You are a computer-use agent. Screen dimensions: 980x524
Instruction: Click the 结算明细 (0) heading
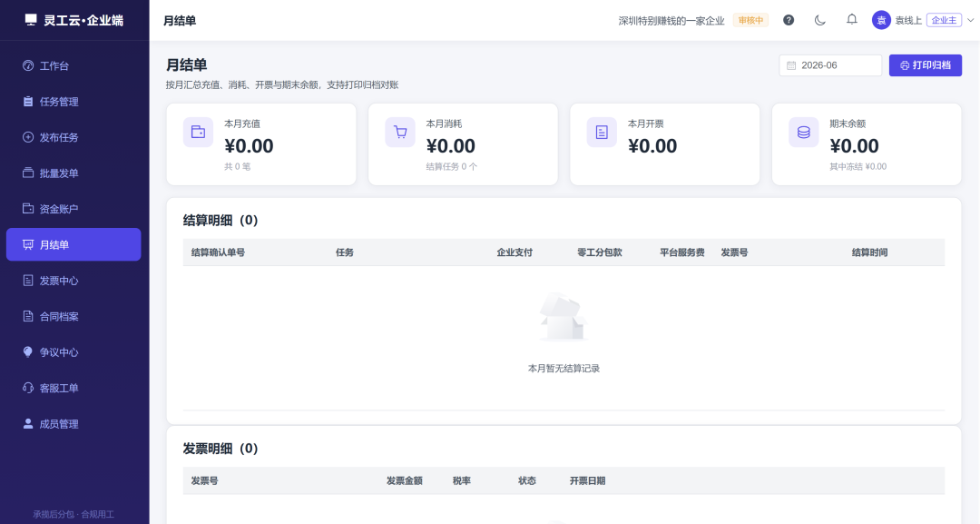pos(220,220)
